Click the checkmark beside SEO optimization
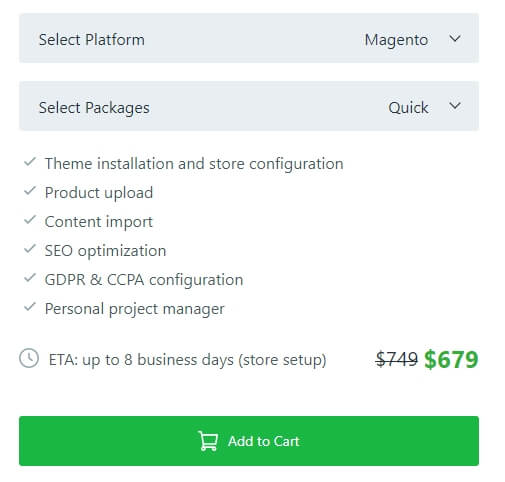 tap(30, 249)
